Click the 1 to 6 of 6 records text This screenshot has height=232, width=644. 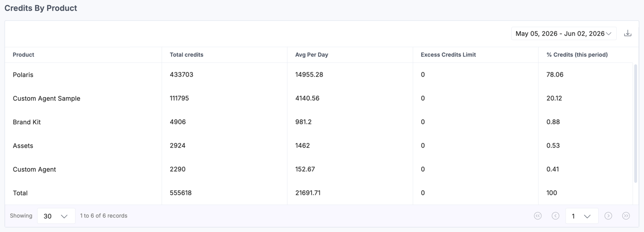pos(104,216)
